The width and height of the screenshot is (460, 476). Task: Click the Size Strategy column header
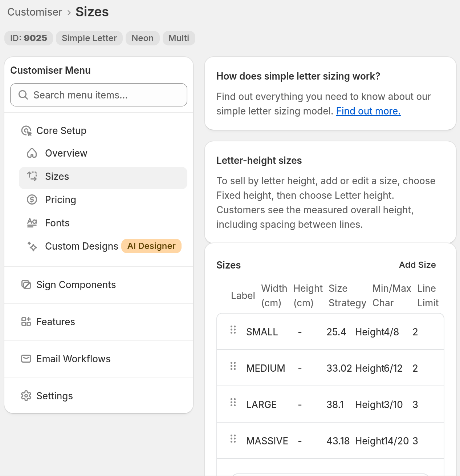click(347, 295)
